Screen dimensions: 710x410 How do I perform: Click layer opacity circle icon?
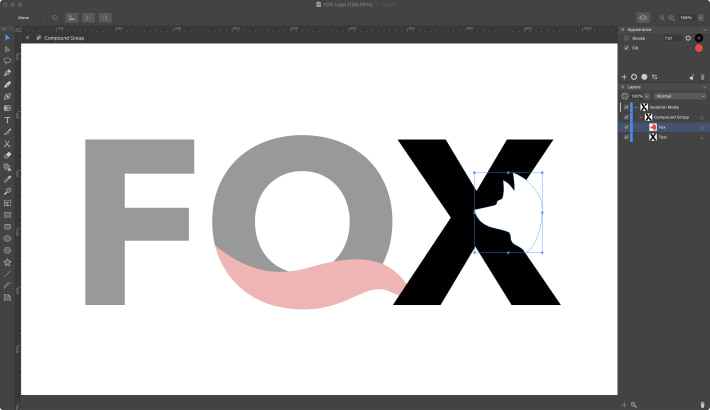[625, 96]
